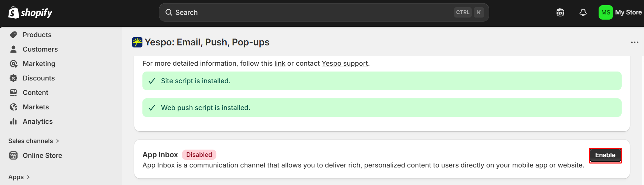The width and height of the screenshot is (644, 185).
Task: Click the Discounts badge icon
Action: [x=13, y=78]
